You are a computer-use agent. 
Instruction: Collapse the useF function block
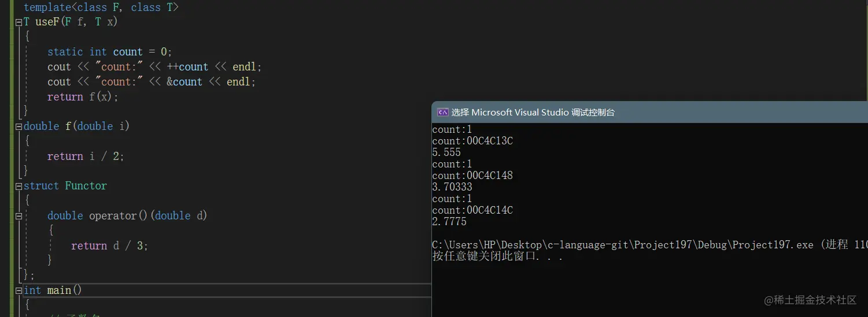[19, 23]
